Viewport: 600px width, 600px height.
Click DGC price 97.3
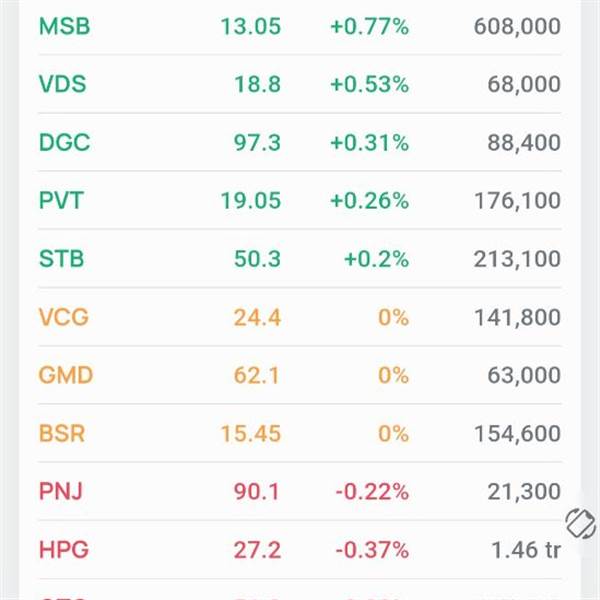point(256,143)
